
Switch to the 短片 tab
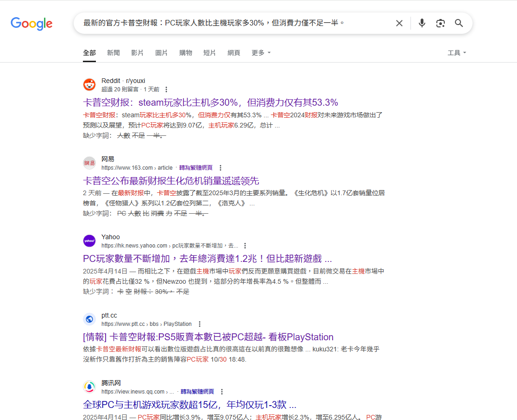click(210, 53)
